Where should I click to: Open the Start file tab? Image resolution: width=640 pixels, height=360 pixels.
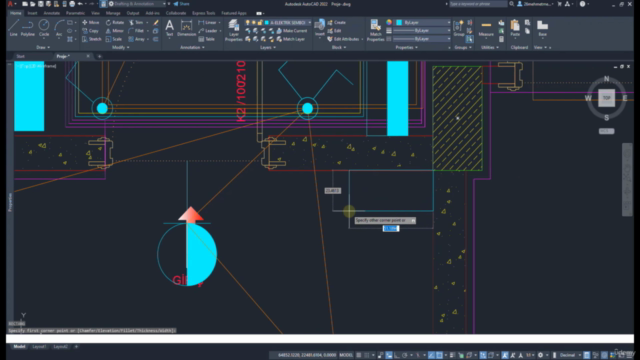coord(20,56)
